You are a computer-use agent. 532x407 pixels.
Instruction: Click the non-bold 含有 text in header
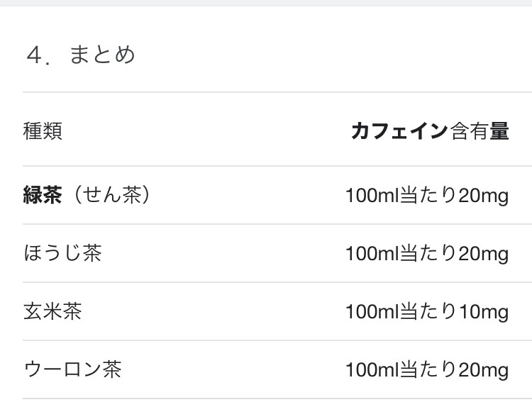470,131
